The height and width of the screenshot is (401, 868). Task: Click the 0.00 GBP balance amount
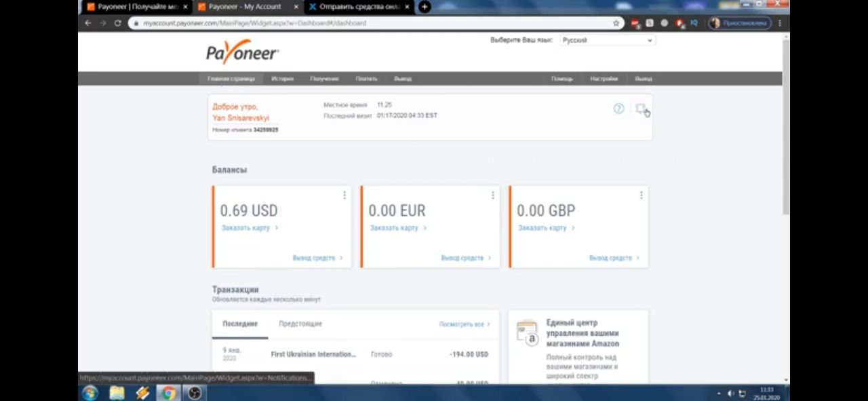546,211
